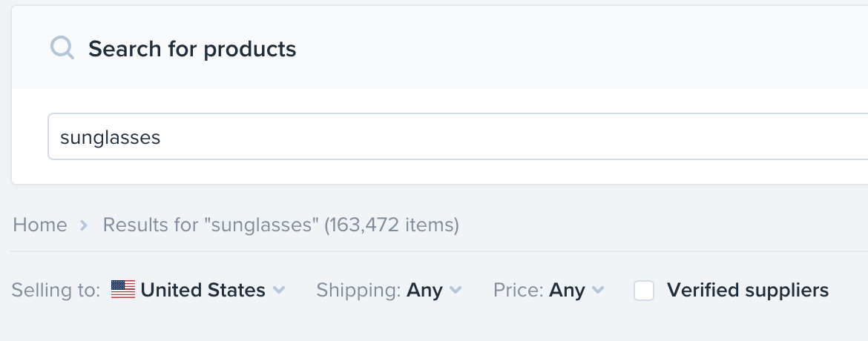Click the "Search for products" heading
This screenshot has height=341, width=868.
(x=192, y=49)
